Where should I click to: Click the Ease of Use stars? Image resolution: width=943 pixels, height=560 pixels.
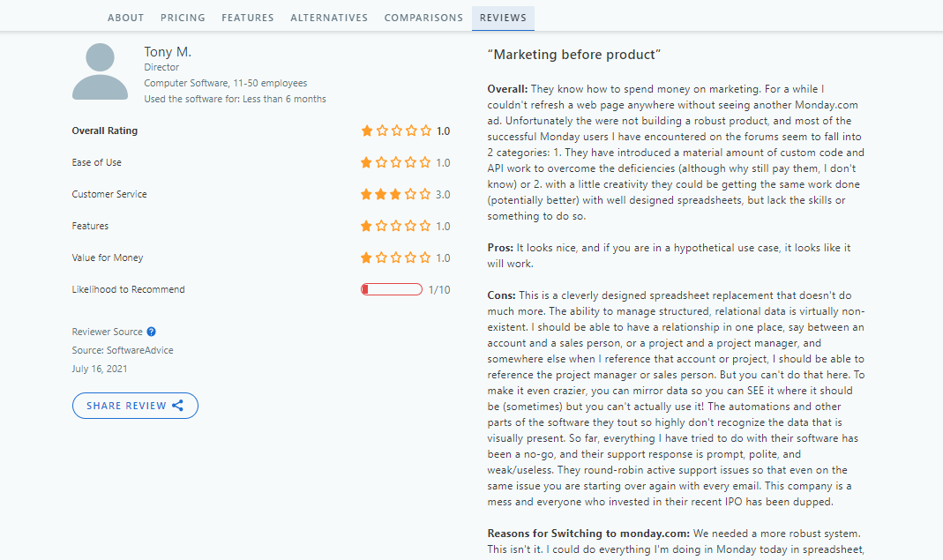coord(396,162)
